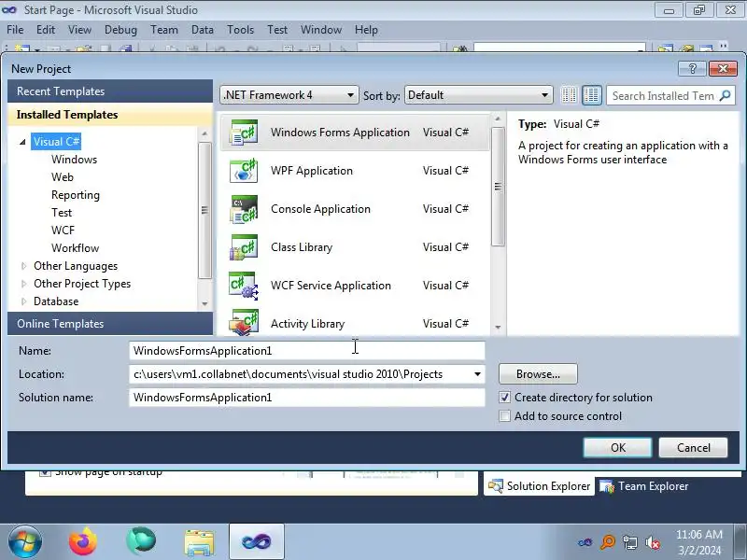Screen dimensions: 747x560
Task: Select the Installed Templates header
Action: (110, 114)
